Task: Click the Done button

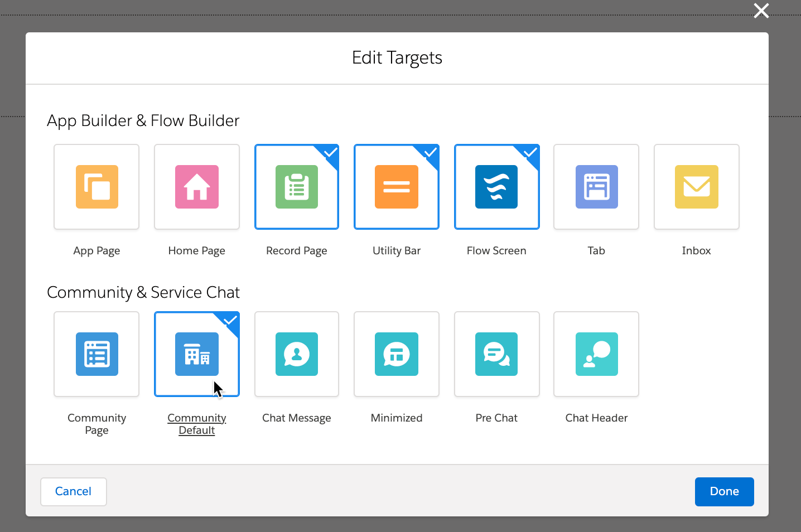Action: 724,491
